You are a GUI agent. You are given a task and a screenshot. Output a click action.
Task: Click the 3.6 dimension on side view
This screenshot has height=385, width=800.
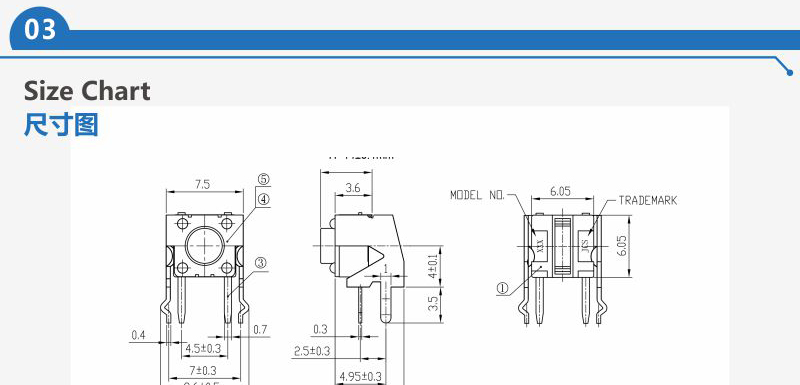(x=353, y=188)
